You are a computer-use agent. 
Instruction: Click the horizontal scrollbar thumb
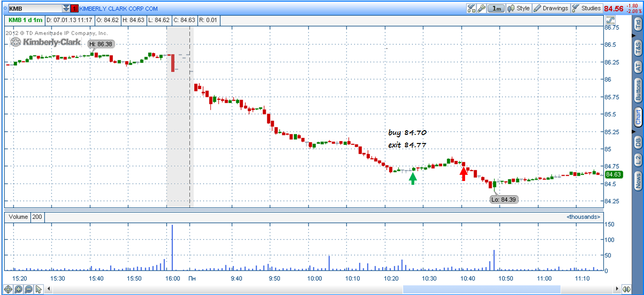[481, 289]
